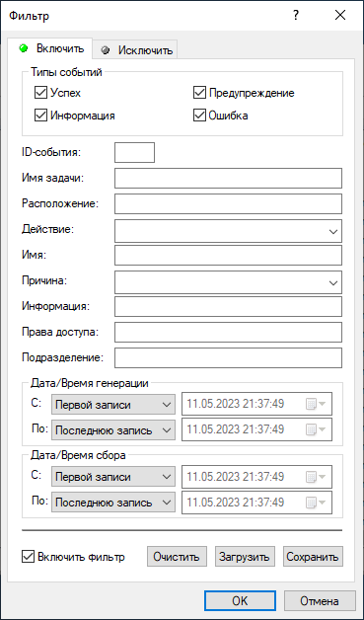Image resolution: width=364 pixels, height=620 pixels.
Task: Open calendar icon for collection По date
Action: point(316,503)
